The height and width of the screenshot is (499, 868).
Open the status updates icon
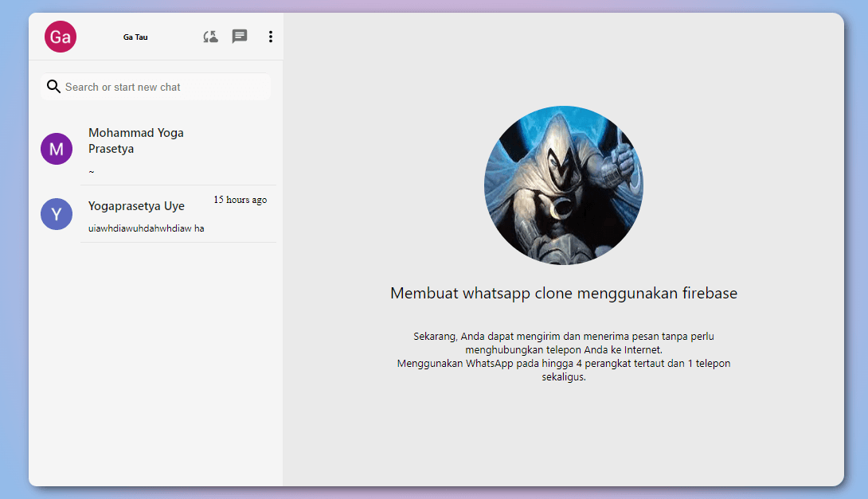(210, 37)
